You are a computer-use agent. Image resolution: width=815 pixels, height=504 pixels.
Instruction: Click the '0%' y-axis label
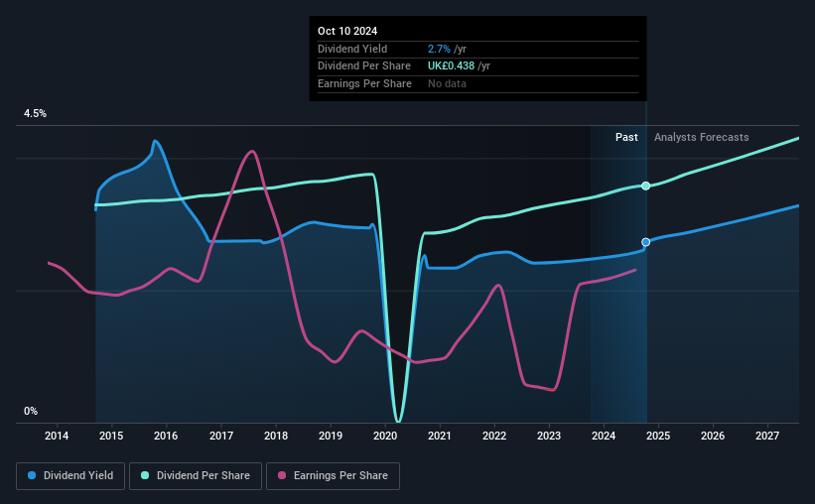tap(31, 411)
